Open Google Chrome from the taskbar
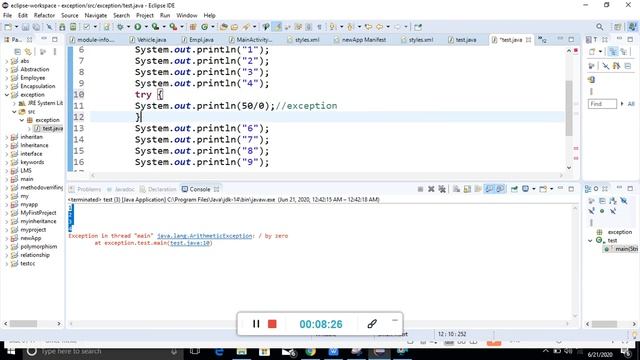The image size is (640, 360). click(311, 351)
